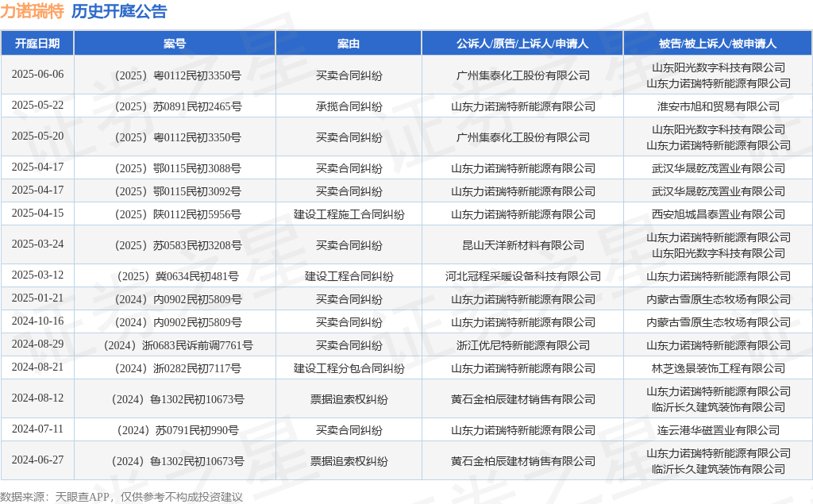
Task: Click the date 2024-08-12
Action: pyautogui.click(x=37, y=398)
